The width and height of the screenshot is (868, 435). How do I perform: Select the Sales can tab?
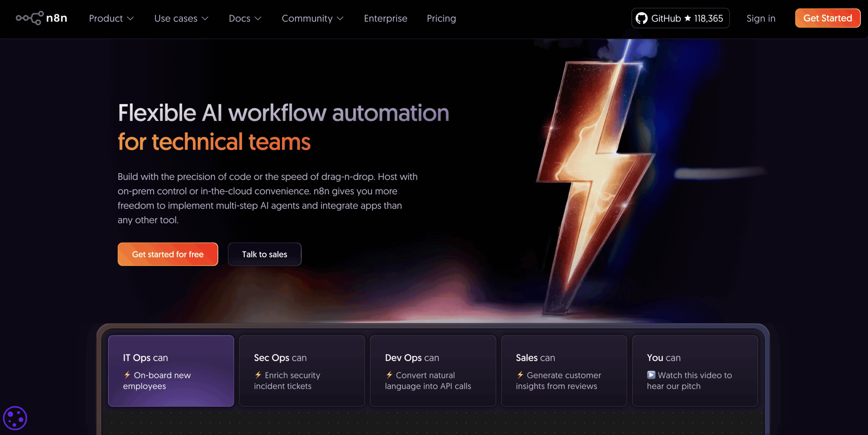(564, 371)
